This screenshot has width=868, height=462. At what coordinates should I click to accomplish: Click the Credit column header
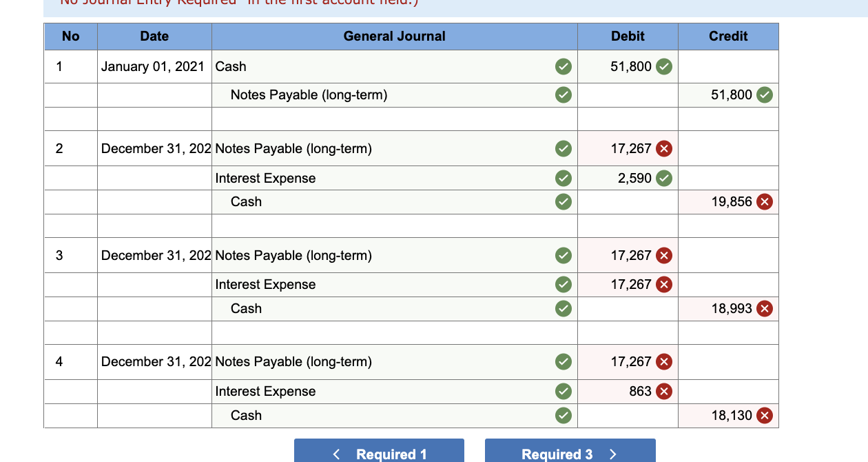pyautogui.click(x=728, y=37)
